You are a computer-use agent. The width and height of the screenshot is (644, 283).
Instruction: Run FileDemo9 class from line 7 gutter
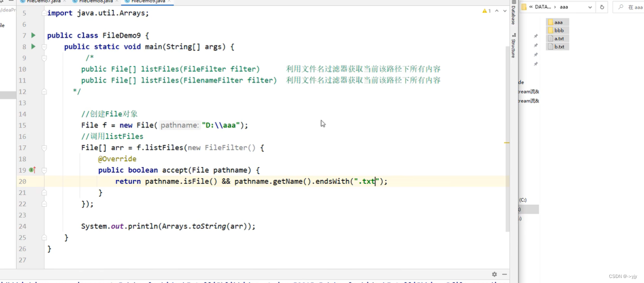pos(33,35)
